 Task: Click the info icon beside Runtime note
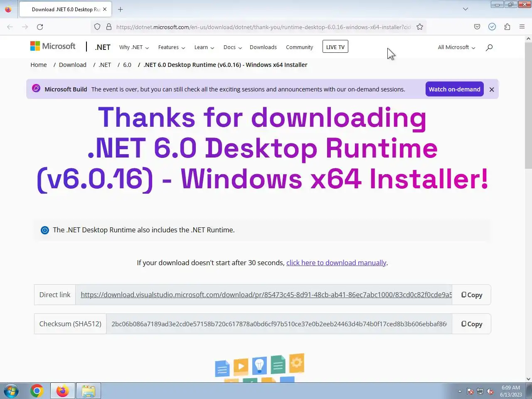click(x=45, y=230)
